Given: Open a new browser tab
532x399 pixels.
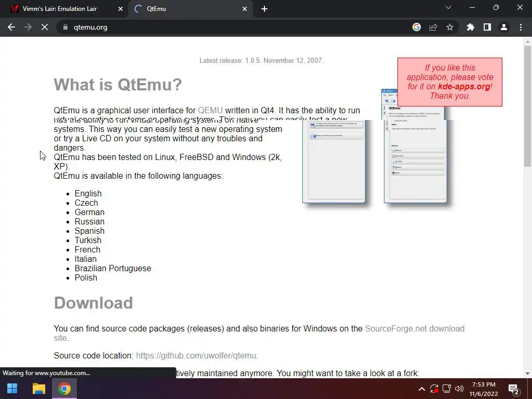Looking at the screenshot, I should coord(264,9).
